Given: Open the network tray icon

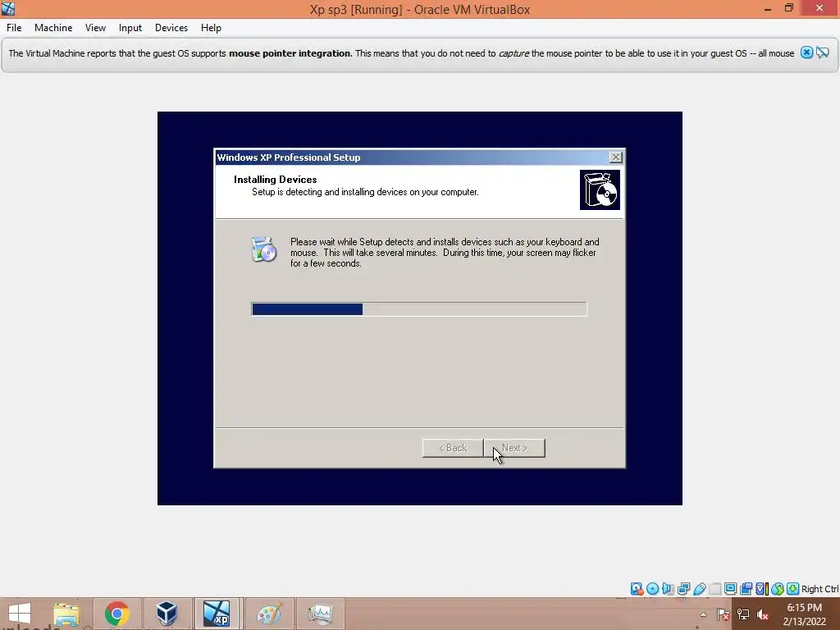Looking at the screenshot, I should [743, 614].
